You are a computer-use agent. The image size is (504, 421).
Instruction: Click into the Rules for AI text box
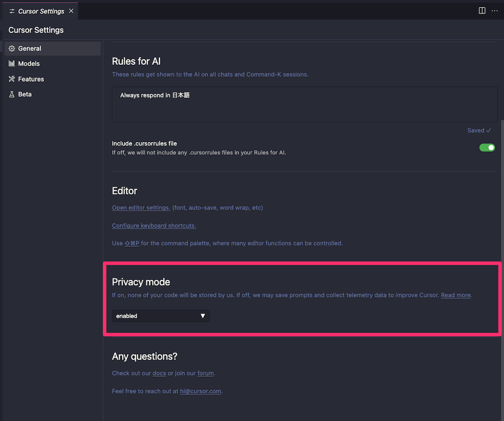coord(304,104)
